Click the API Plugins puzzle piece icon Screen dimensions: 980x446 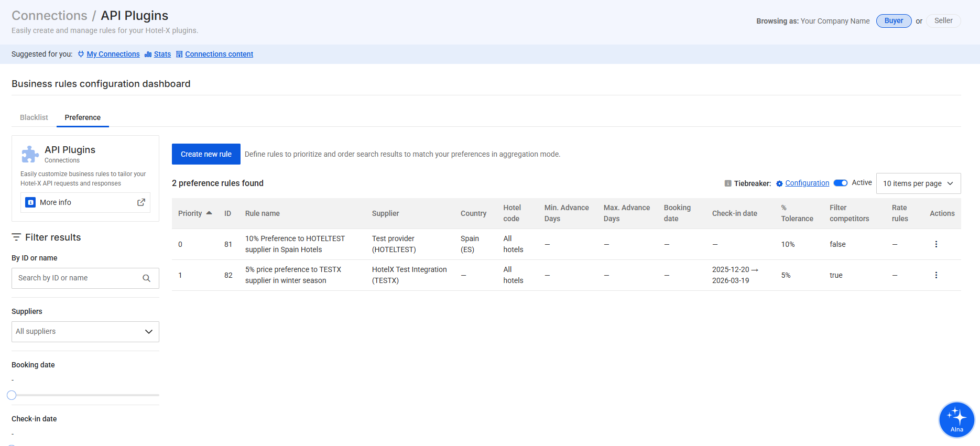coord(30,154)
